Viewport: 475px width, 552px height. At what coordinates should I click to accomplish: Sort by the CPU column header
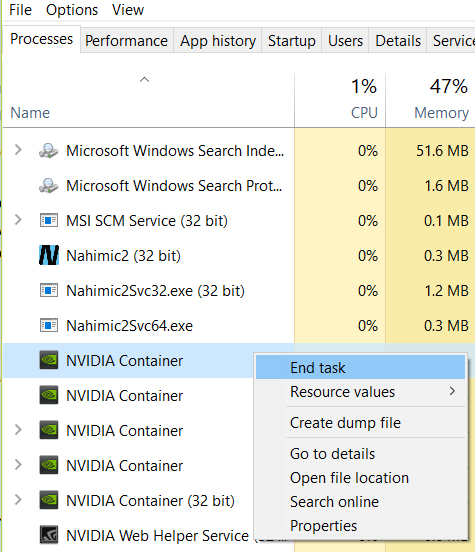tap(364, 113)
